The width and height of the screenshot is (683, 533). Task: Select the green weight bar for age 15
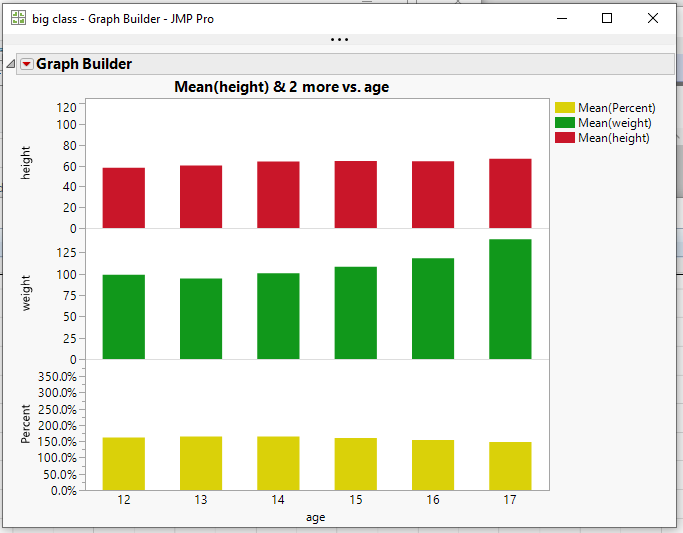click(355, 313)
